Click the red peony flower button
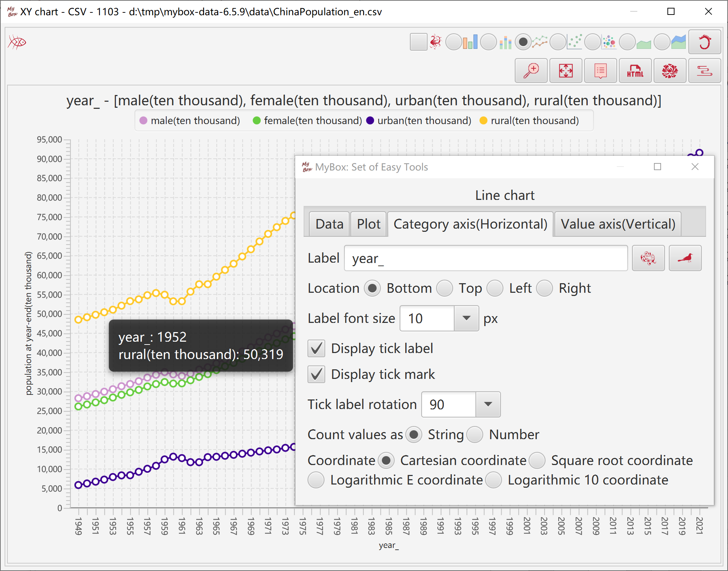This screenshot has height=571, width=728. pyautogui.click(x=670, y=71)
